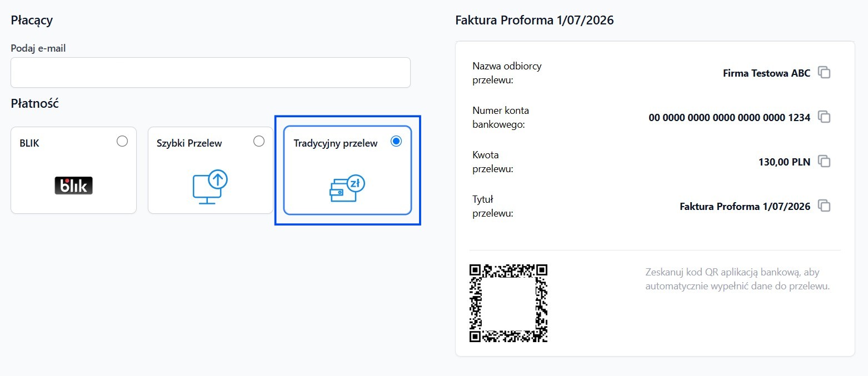Click the Zeskanuj kod QR instruction text
The height and width of the screenshot is (376, 868).
[737, 279]
